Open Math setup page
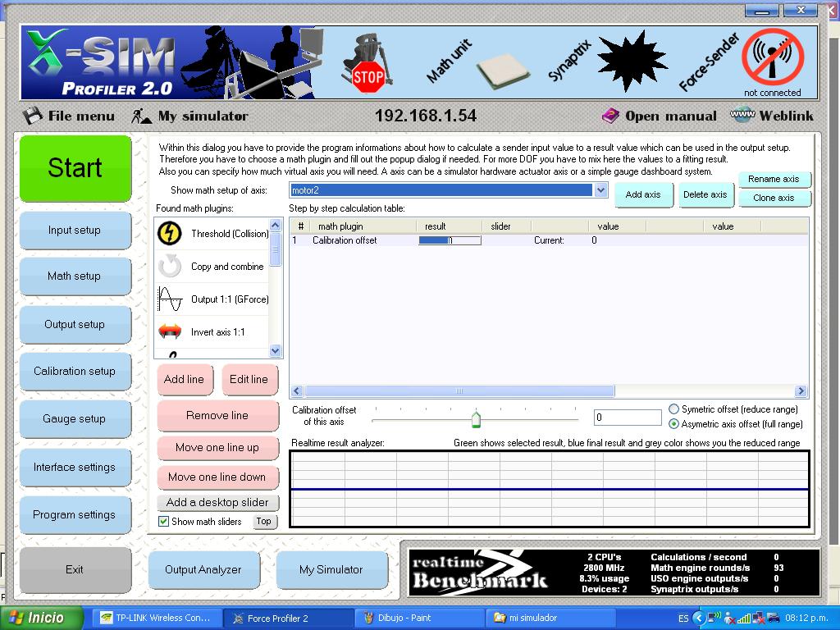 [75, 276]
